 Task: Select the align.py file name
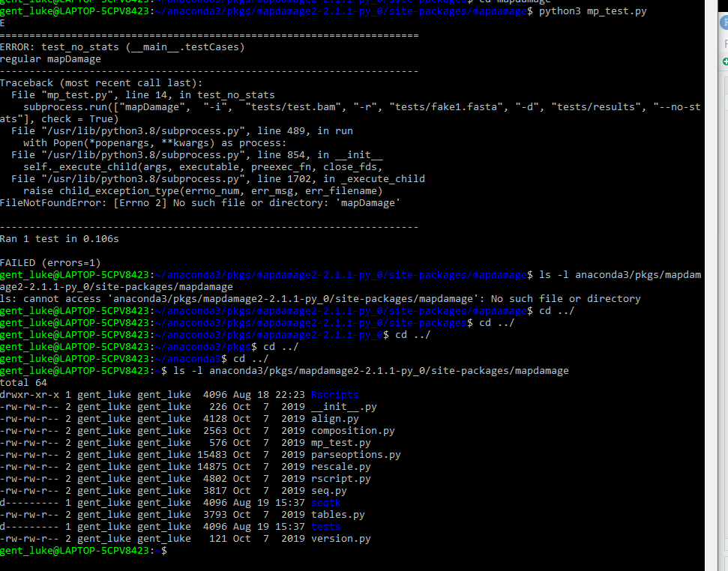334,419
